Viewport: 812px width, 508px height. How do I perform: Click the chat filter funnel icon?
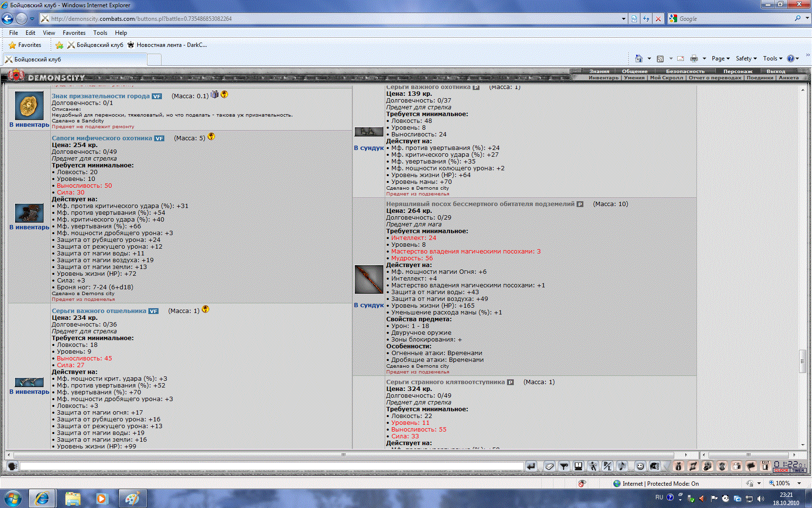564,466
